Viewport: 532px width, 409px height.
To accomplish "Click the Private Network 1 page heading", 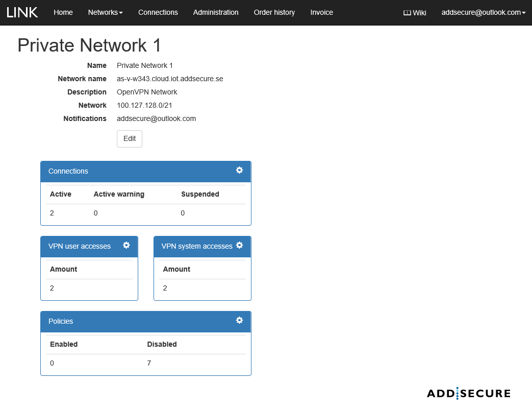I will coord(89,45).
